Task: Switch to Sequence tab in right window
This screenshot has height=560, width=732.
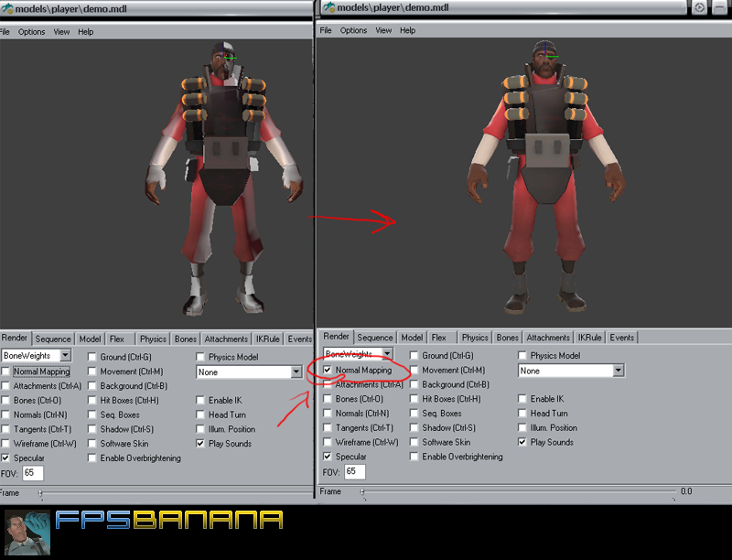Action: pos(375,338)
